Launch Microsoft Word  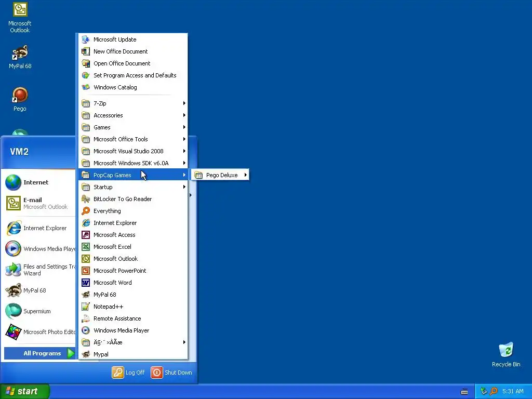pos(133,283)
